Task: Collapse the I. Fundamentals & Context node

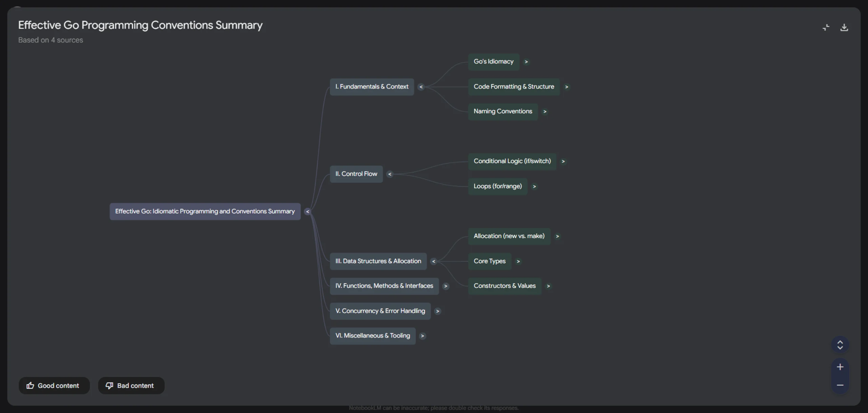Action: (x=421, y=87)
